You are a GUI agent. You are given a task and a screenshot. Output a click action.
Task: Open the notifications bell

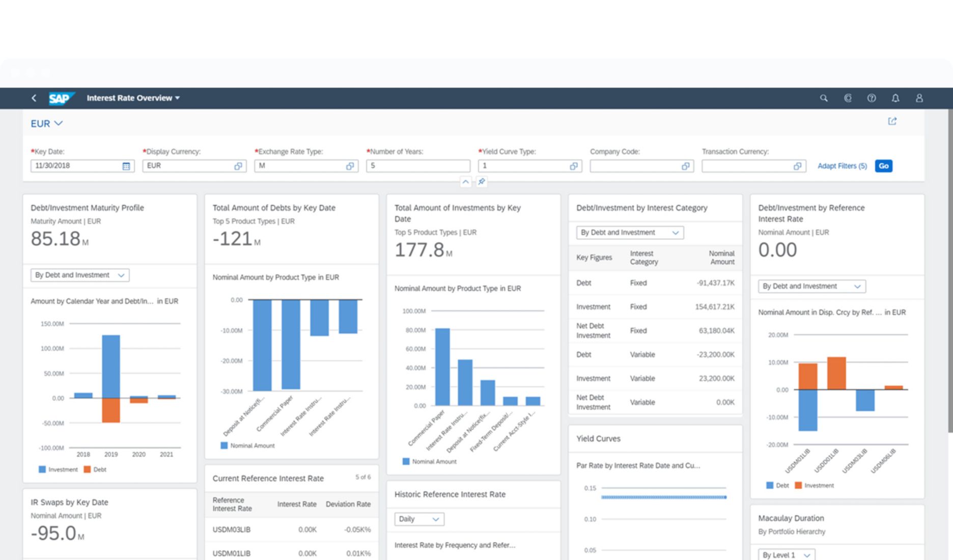[x=895, y=98]
